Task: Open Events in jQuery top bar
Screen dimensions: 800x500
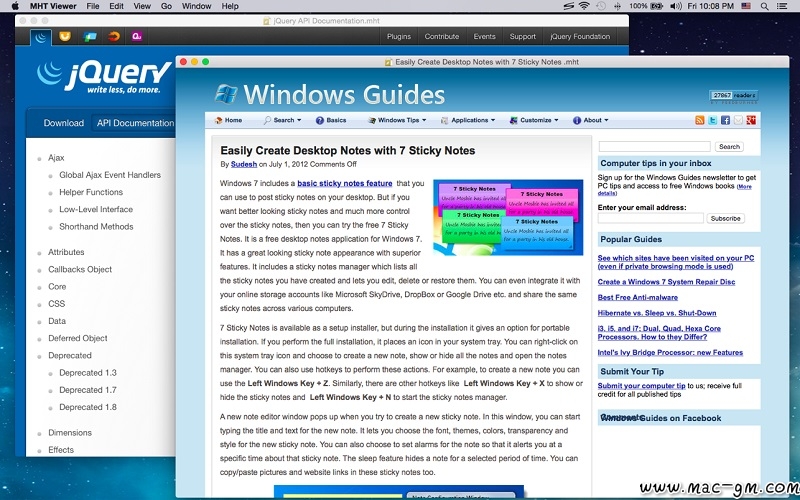Action: pyautogui.click(x=484, y=37)
